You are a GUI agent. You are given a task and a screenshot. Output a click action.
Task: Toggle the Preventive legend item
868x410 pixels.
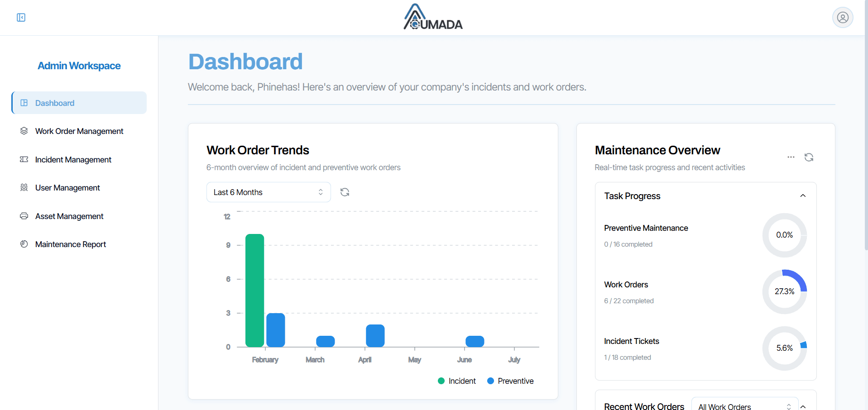coord(510,381)
